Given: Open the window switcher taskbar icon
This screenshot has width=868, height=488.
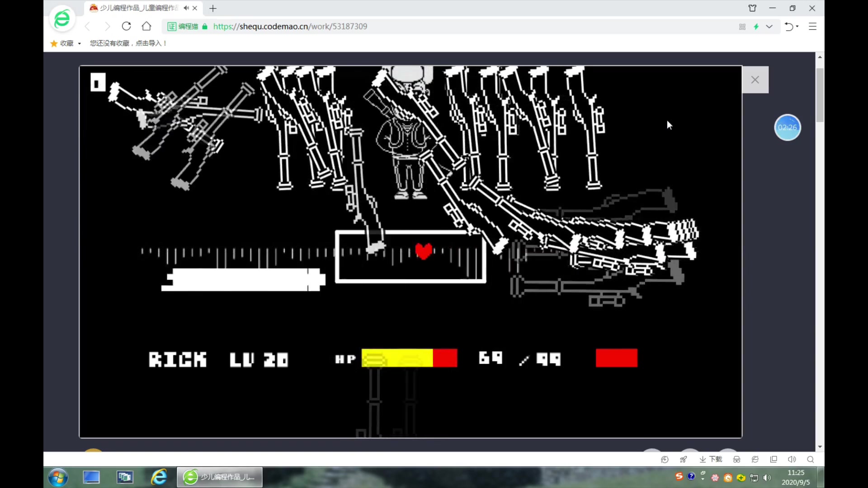Looking at the screenshot, I should [x=125, y=477].
